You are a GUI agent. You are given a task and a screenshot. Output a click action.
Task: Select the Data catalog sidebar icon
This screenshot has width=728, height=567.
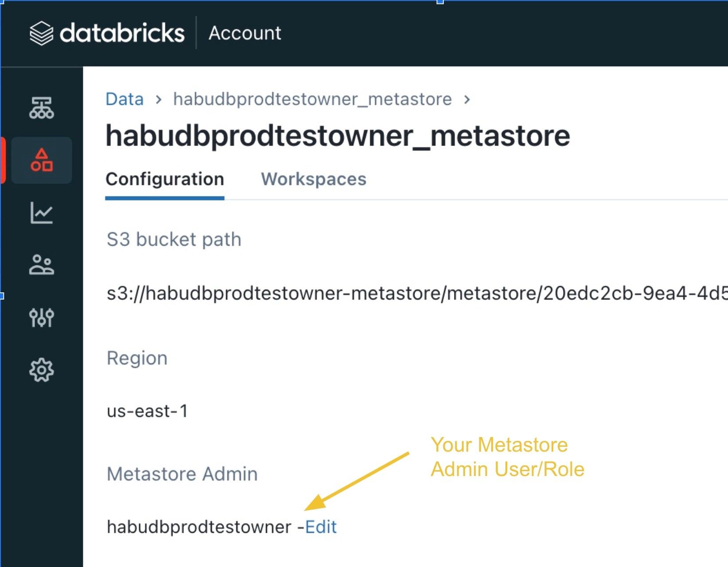tap(42, 160)
